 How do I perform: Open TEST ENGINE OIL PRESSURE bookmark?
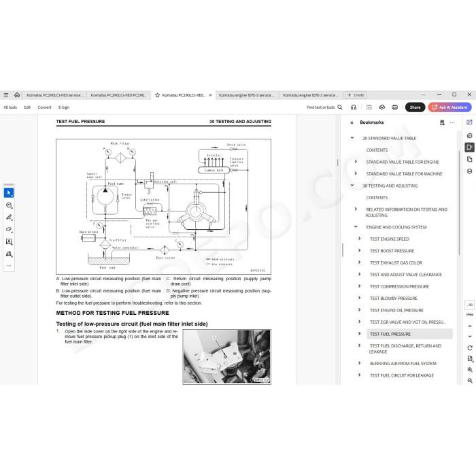[x=396, y=310]
